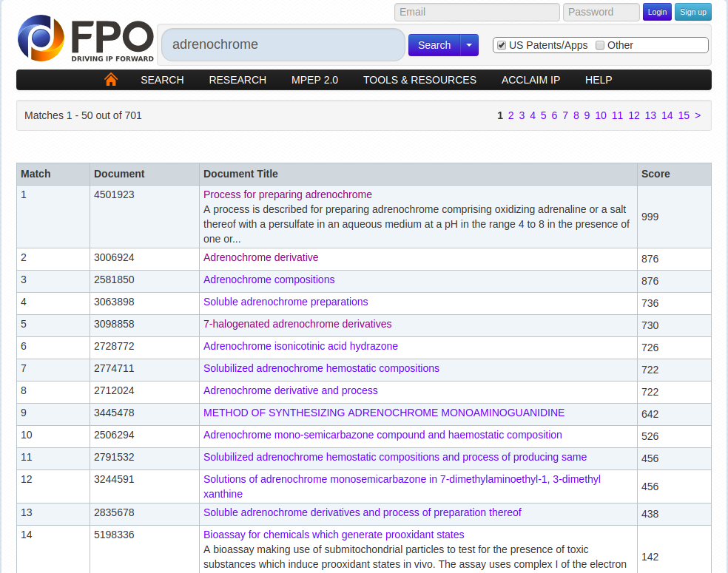Click the FPO logo
728x573 pixels.
tap(86, 38)
